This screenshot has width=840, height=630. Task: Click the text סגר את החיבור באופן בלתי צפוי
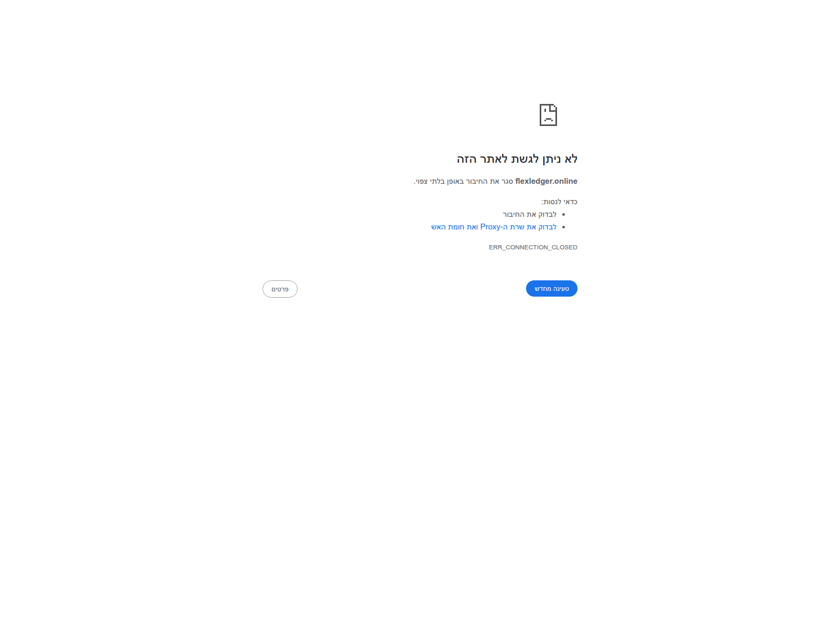point(463,181)
